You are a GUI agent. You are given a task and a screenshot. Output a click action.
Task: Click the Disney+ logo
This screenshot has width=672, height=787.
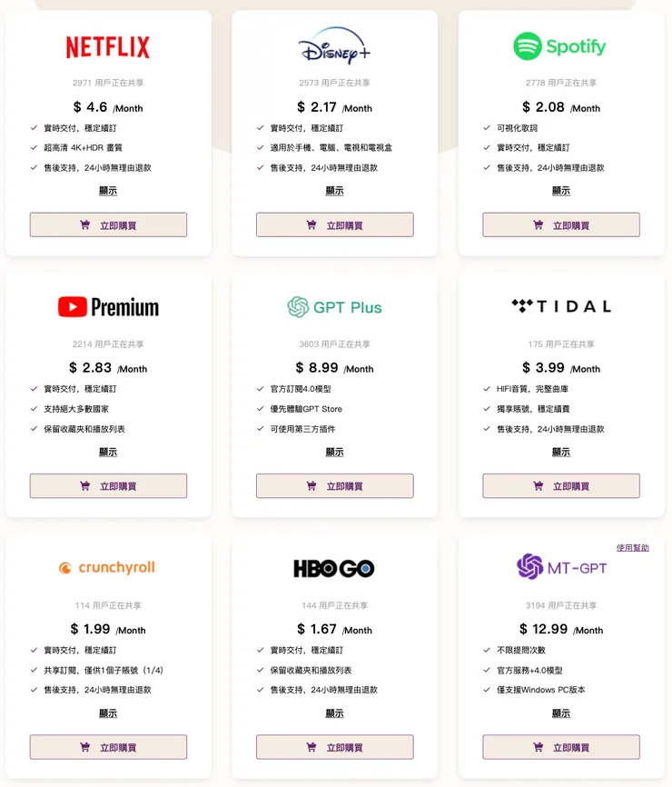334,46
